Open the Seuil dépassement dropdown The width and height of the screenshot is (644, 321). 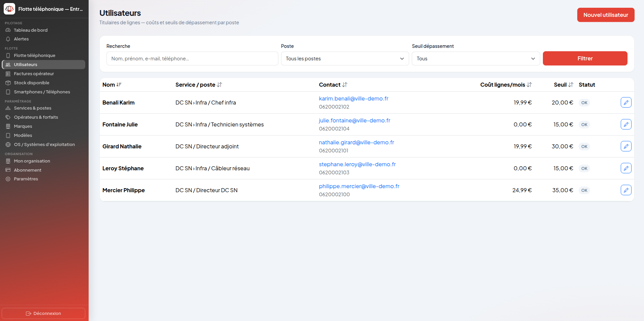point(476,59)
